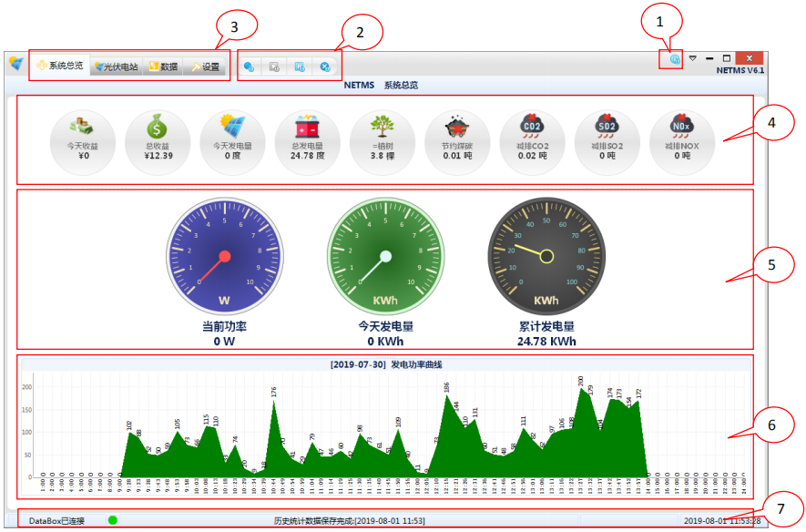This screenshot has height=532, width=806.
Task: Click the 今天收益 (today's income) money icon
Action: pyautogui.click(x=83, y=126)
